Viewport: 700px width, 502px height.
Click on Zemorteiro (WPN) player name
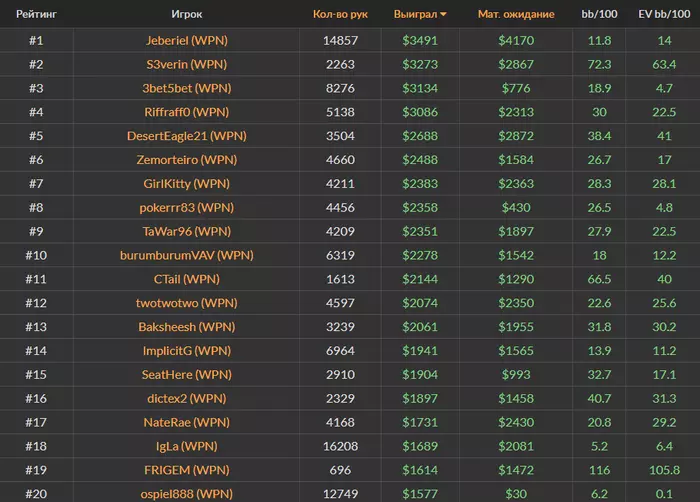(187, 160)
